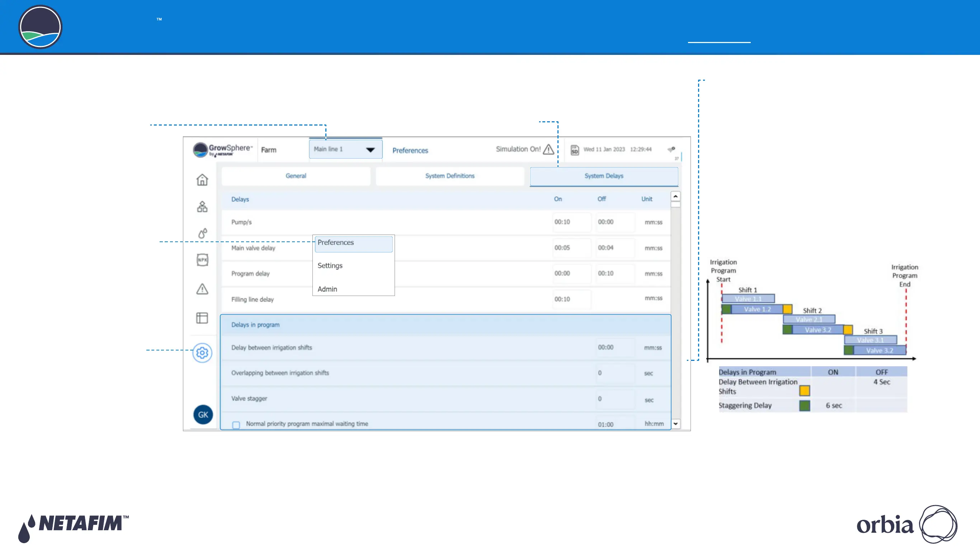Screen dimensions: 980x551
Task: Edit Main valve delay Off field 00:04
Action: 615,248
